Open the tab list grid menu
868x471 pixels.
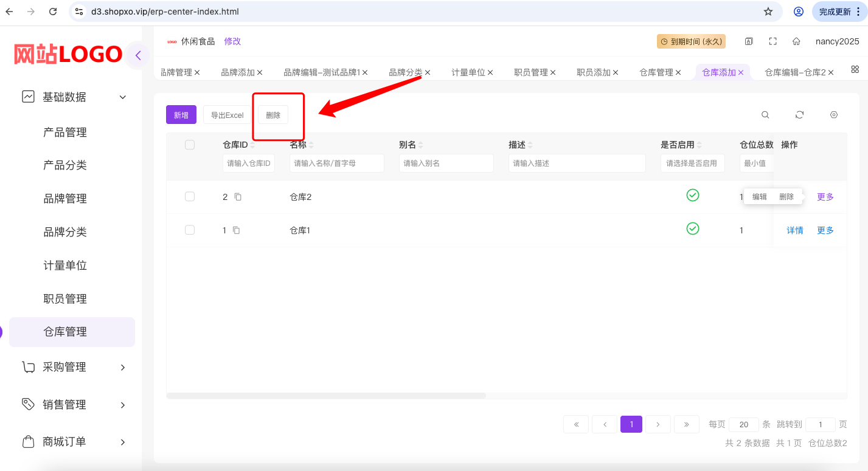(855, 69)
